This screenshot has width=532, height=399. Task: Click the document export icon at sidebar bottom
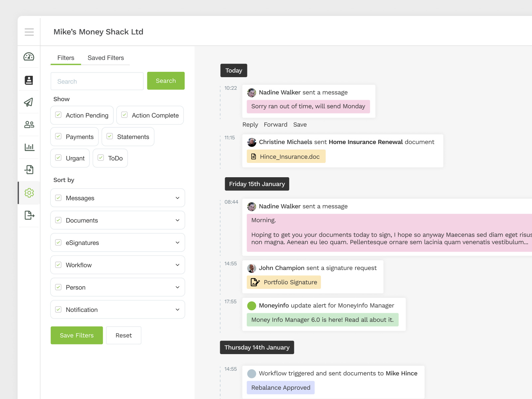29,215
